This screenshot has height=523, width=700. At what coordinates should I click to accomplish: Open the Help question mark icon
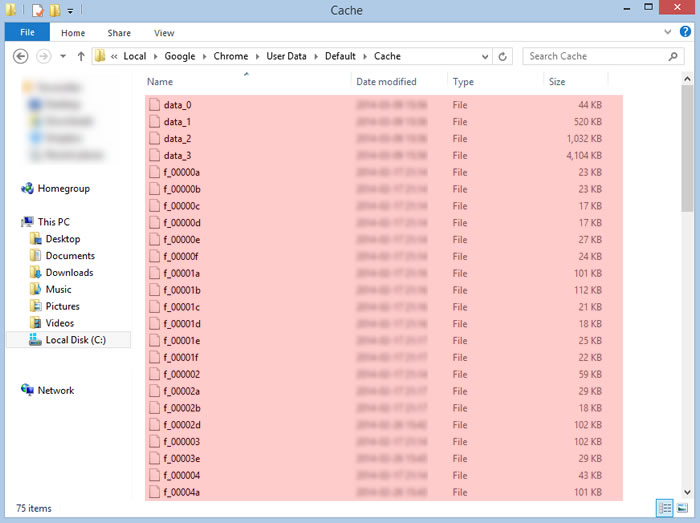(685, 32)
